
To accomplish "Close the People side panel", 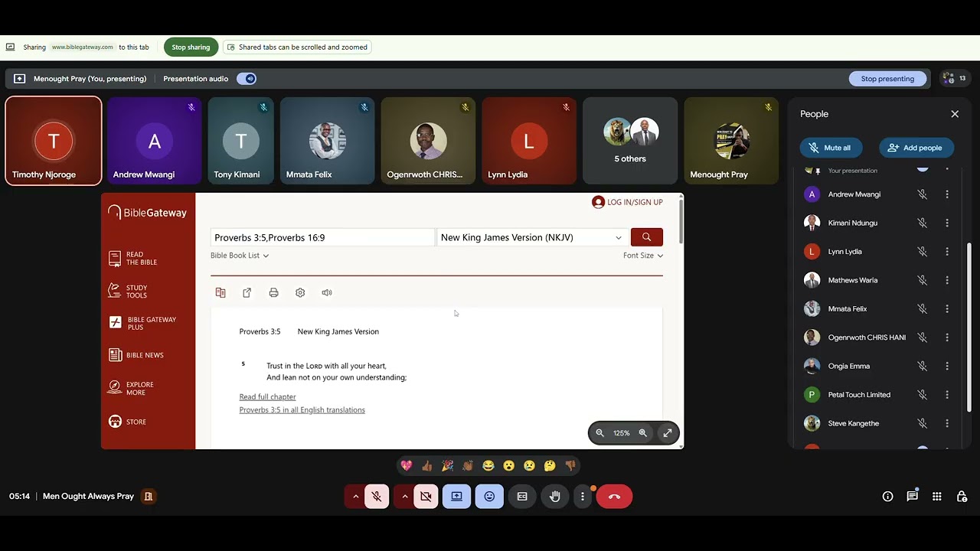I will point(955,114).
